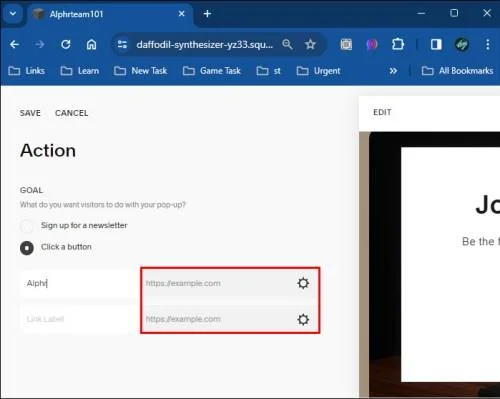Open the Game Task bookmark folder
Screen dimensions: 500x399
pyautogui.click(x=212, y=71)
